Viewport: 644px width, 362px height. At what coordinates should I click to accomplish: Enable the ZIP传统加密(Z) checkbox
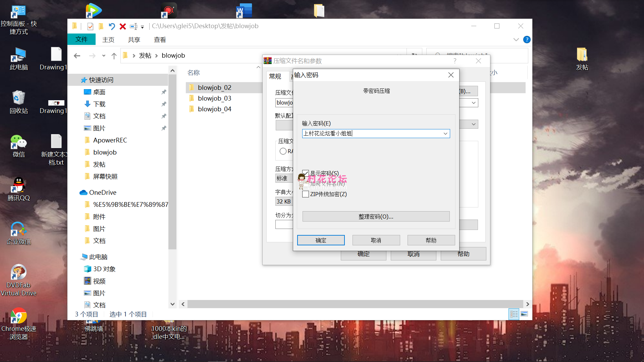(305, 194)
